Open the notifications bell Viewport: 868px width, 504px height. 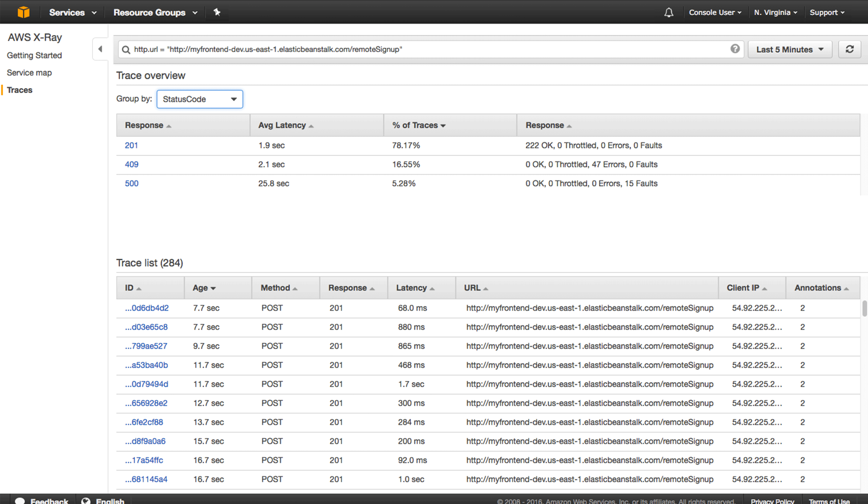668,12
